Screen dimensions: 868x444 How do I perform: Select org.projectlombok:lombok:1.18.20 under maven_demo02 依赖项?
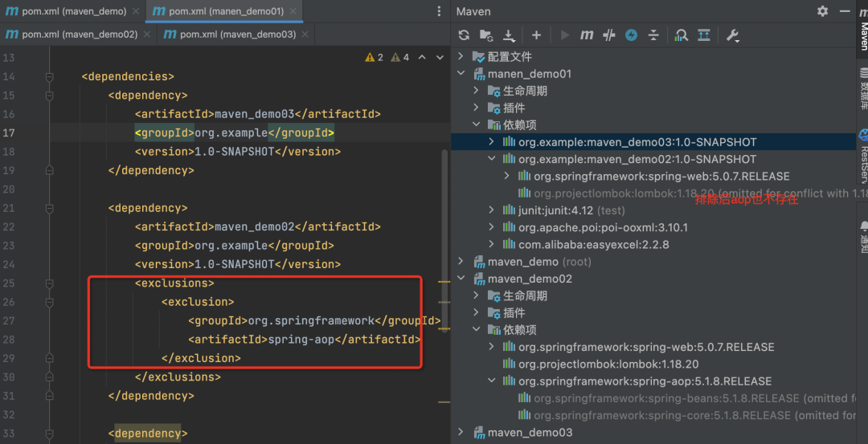point(608,365)
